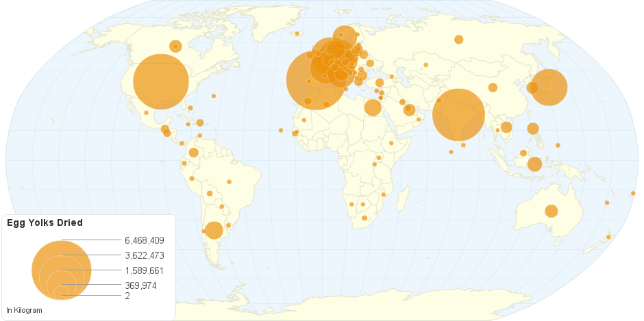Click the In Kilogram unit label

24,310
